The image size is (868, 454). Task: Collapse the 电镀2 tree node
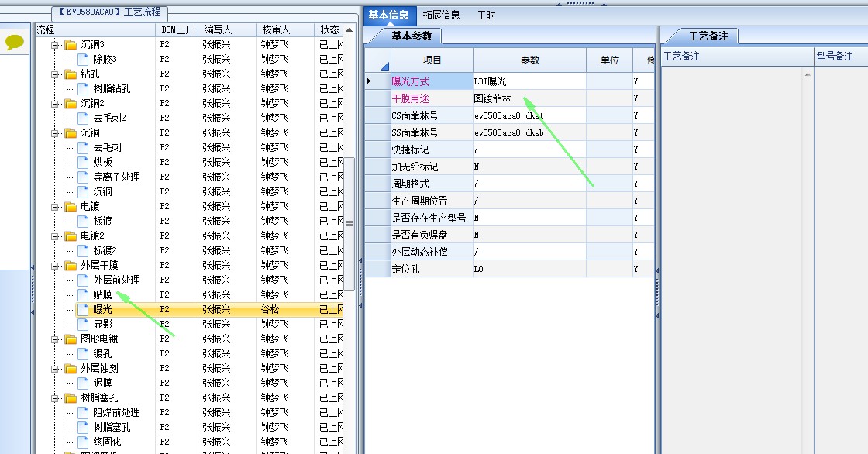coord(55,236)
